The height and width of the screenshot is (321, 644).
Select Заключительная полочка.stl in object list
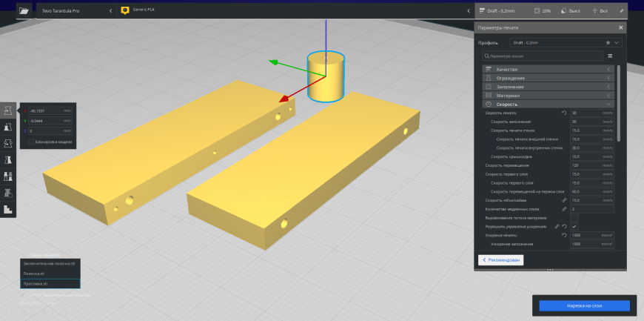click(x=50, y=263)
